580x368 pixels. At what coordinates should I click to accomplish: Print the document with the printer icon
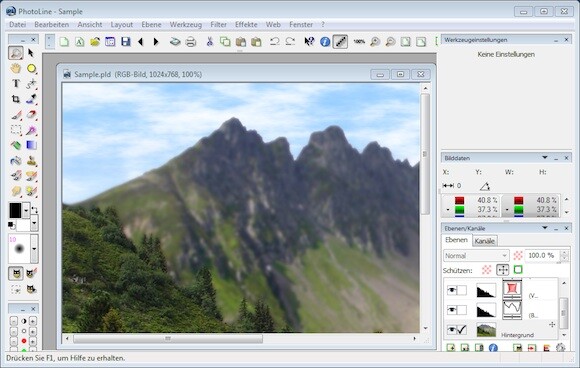tap(190, 41)
